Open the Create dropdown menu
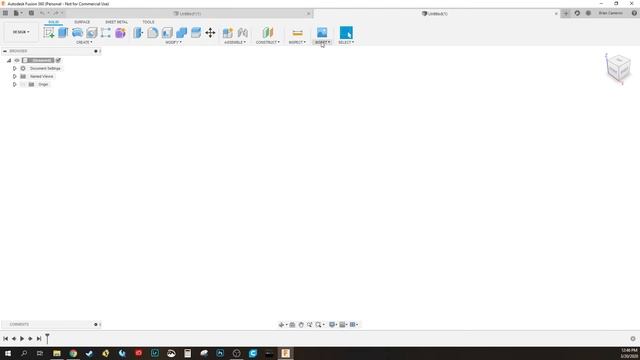Image resolution: width=640 pixels, height=360 pixels. pyautogui.click(x=84, y=42)
